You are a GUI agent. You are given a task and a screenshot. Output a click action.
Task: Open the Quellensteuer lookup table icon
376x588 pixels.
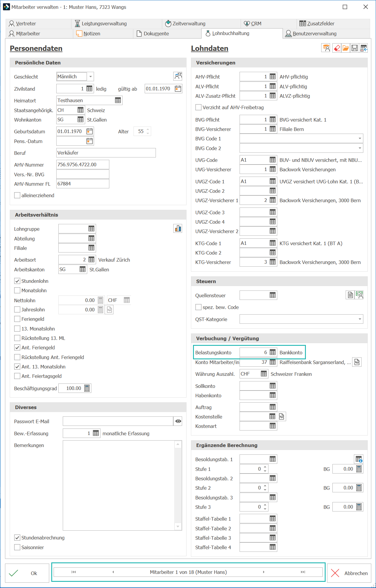click(273, 295)
